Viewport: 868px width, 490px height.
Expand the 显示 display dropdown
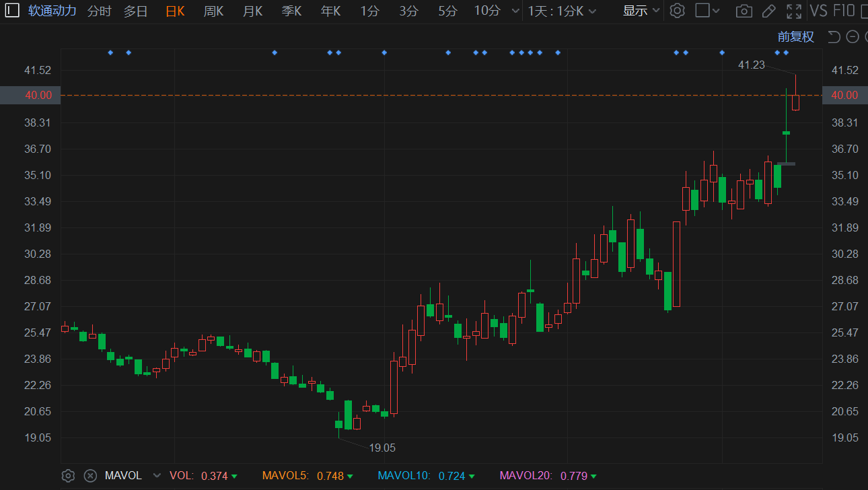(641, 11)
